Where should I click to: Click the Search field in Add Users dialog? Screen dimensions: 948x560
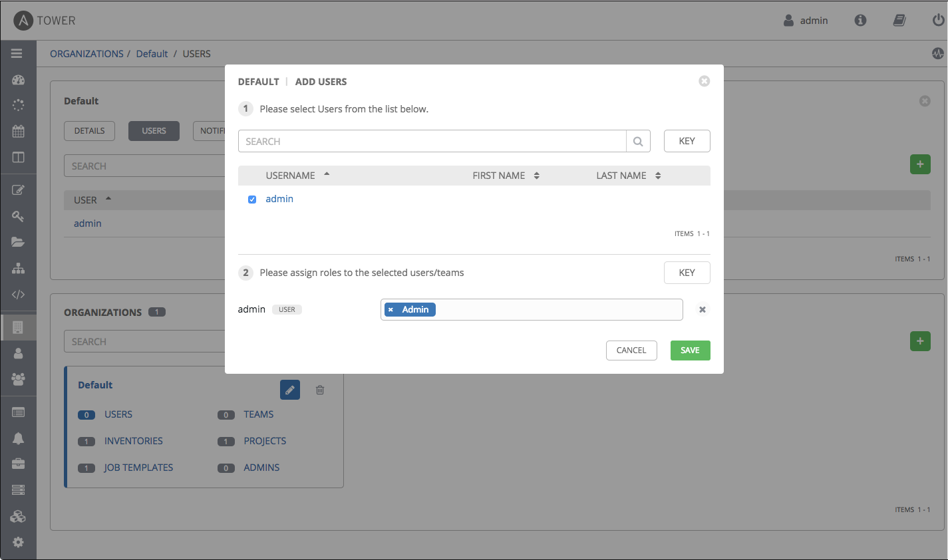pos(432,142)
